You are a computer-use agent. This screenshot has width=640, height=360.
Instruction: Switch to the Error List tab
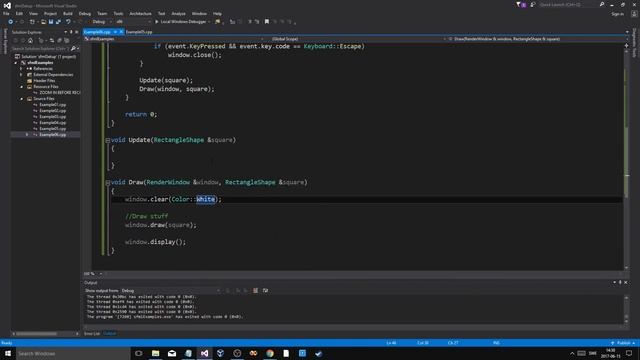click(92, 334)
